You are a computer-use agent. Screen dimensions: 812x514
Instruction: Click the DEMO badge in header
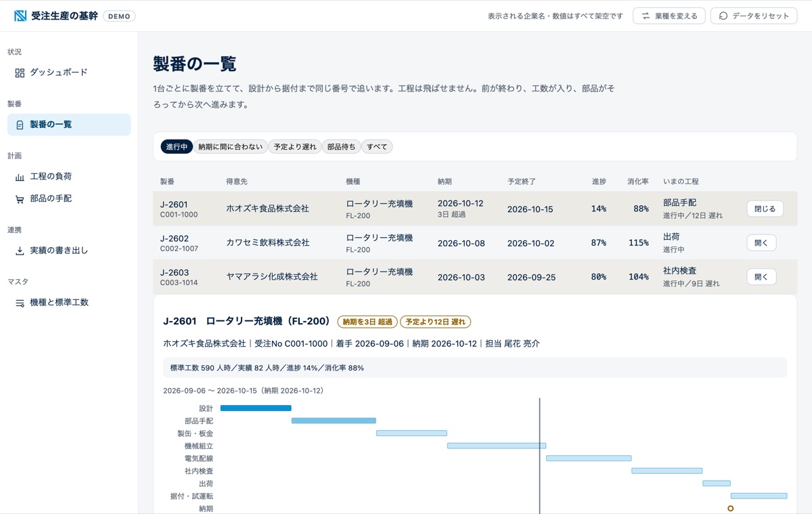click(119, 16)
